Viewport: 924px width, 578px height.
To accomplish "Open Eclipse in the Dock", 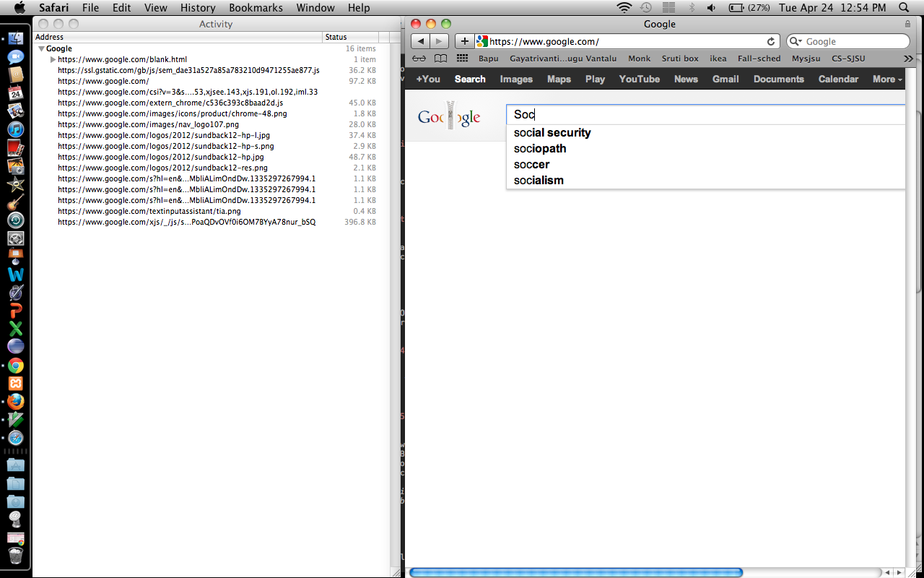I will pyautogui.click(x=16, y=347).
